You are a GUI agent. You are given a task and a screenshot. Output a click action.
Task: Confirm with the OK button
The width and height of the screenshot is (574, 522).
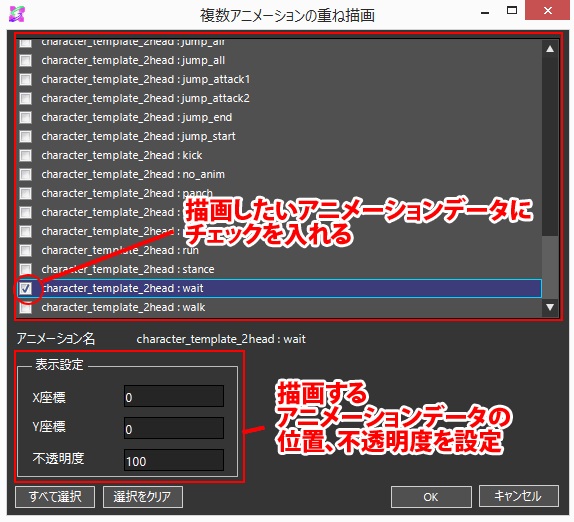pyautogui.click(x=431, y=497)
